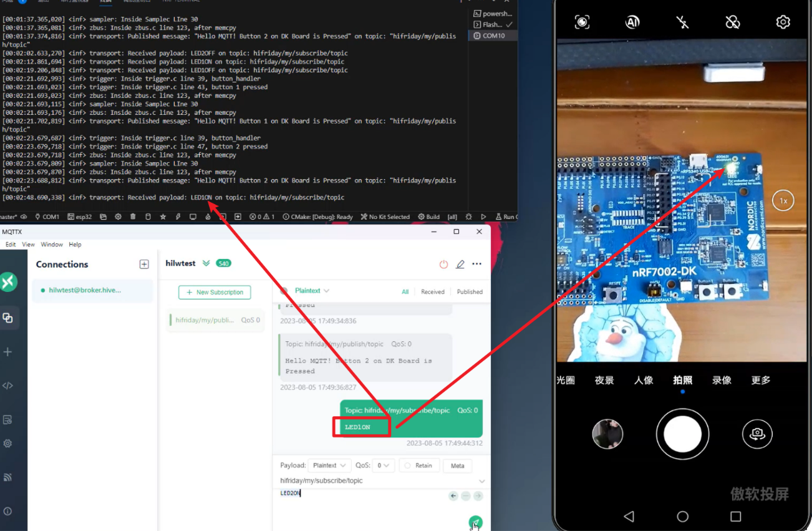Image resolution: width=812 pixels, height=531 pixels.
Task: Filter messages by Received tab
Action: 433,291
